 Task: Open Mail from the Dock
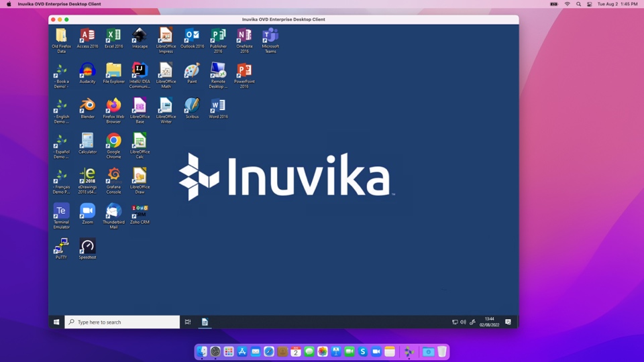pyautogui.click(x=256, y=352)
